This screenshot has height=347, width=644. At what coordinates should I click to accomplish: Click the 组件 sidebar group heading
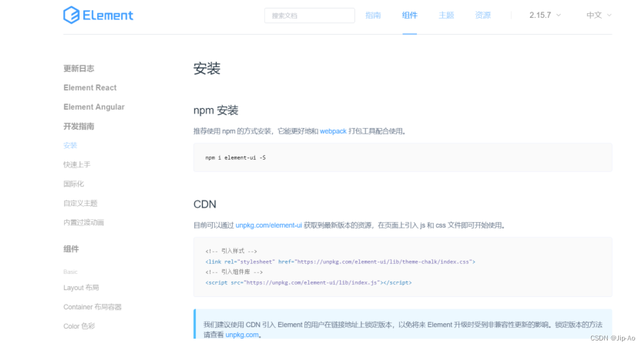(71, 249)
